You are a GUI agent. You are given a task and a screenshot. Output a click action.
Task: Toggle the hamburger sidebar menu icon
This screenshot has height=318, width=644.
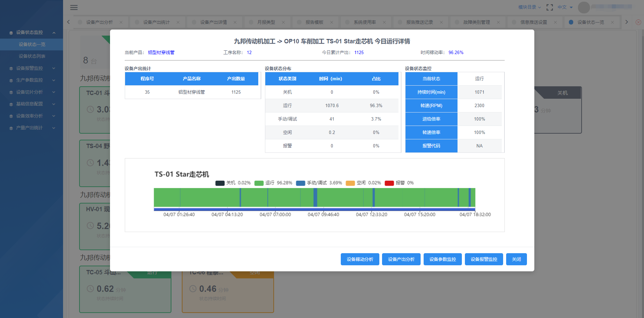point(74,7)
